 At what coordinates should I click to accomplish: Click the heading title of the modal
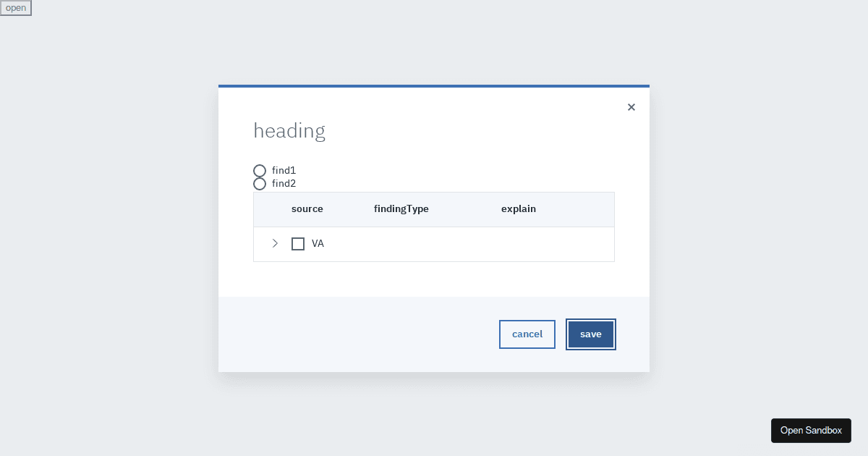(x=289, y=131)
